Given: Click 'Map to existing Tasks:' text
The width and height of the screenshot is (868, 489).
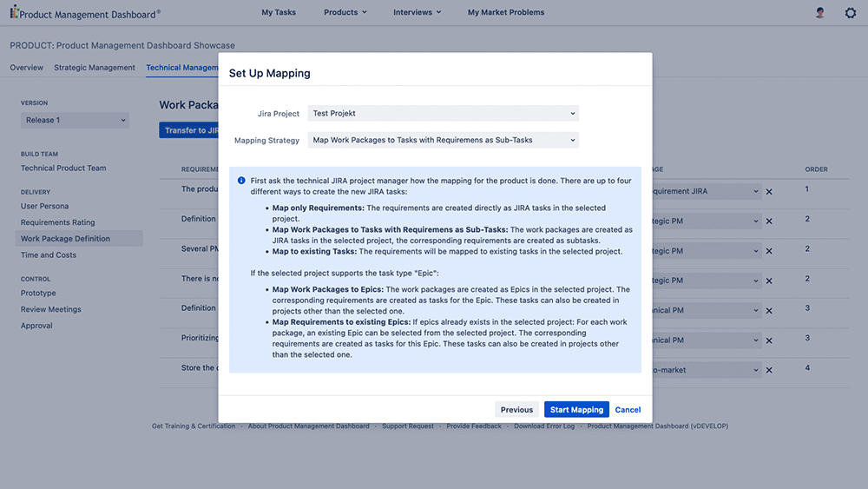Looking at the screenshot, I should pyautogui.click(x=314, y=251).
